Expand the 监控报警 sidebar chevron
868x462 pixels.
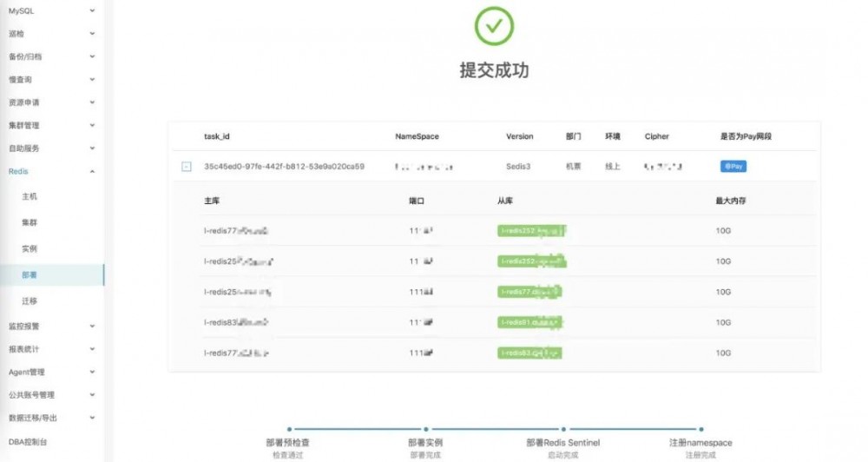tap(93, 326)
